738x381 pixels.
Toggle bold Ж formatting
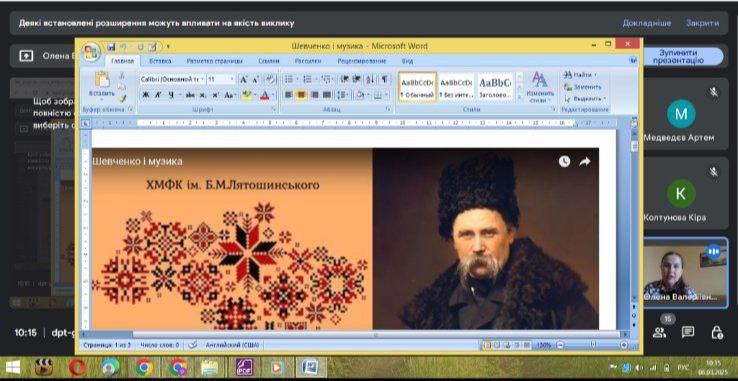tap(146, 95)
